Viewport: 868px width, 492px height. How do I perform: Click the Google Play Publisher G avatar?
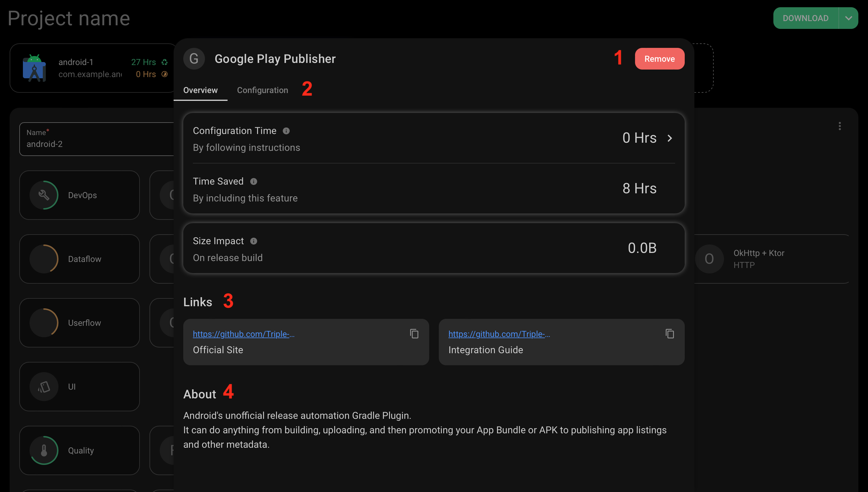tap(194, 59)
